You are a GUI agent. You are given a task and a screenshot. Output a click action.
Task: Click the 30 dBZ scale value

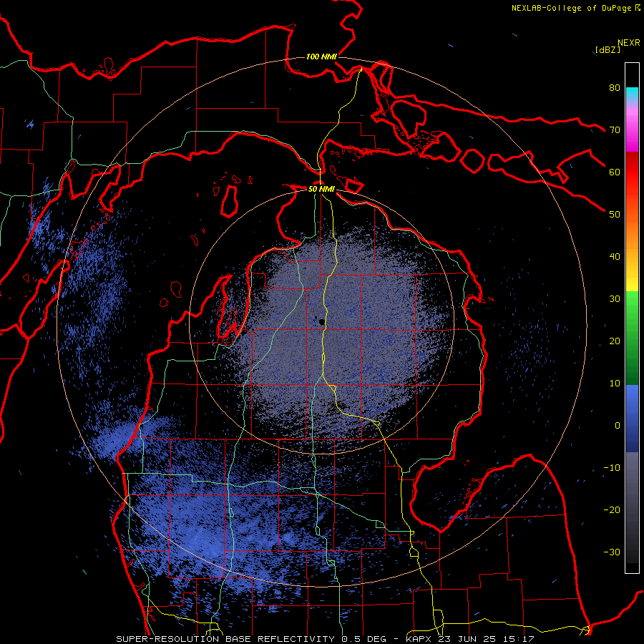[615, 299]
